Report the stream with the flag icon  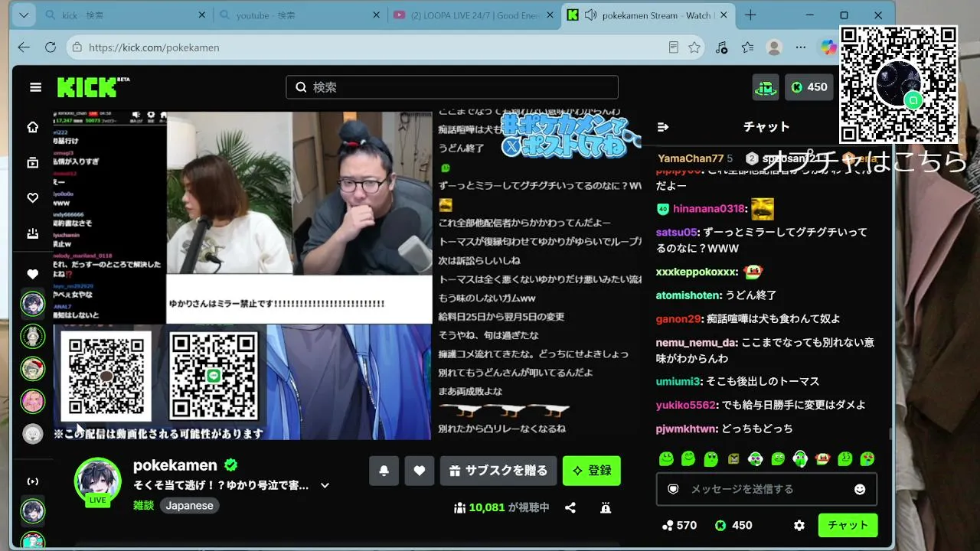tap(606, 507)
